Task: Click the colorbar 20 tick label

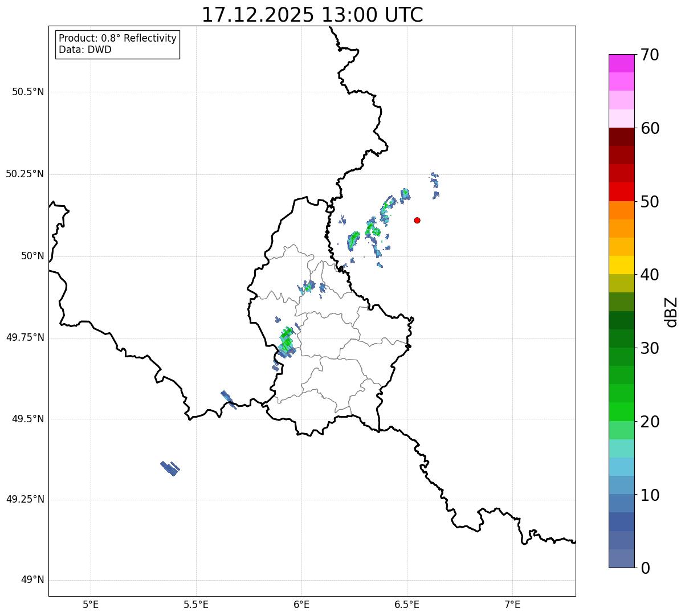Action: coord(650,422)
